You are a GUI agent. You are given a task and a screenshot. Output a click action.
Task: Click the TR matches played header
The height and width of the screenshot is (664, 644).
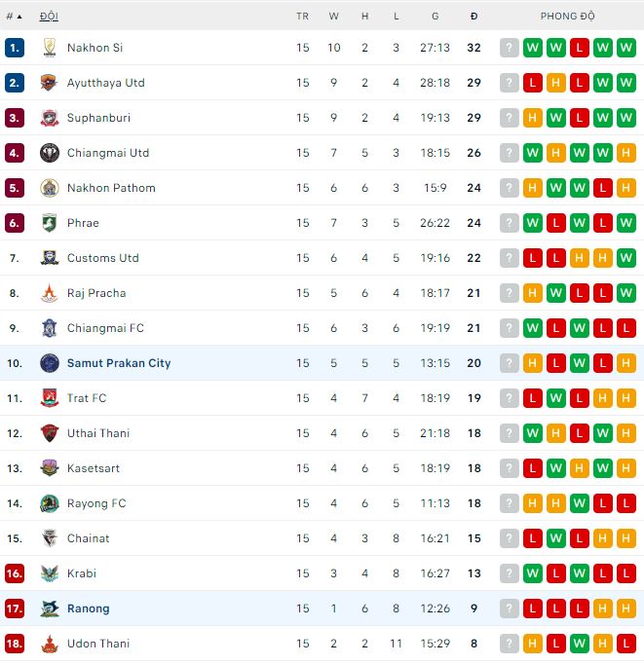click(x=303, y=17)
